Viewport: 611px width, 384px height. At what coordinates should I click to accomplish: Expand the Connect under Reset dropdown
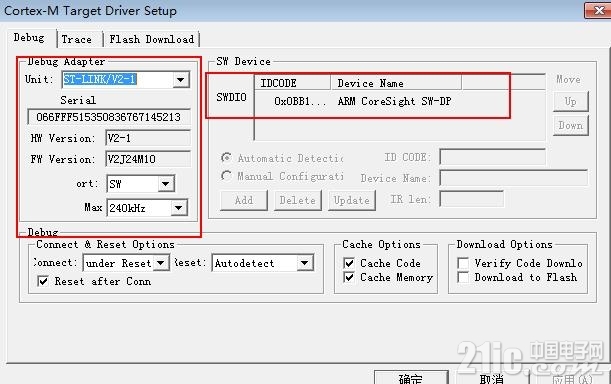[x=161, y=263]
